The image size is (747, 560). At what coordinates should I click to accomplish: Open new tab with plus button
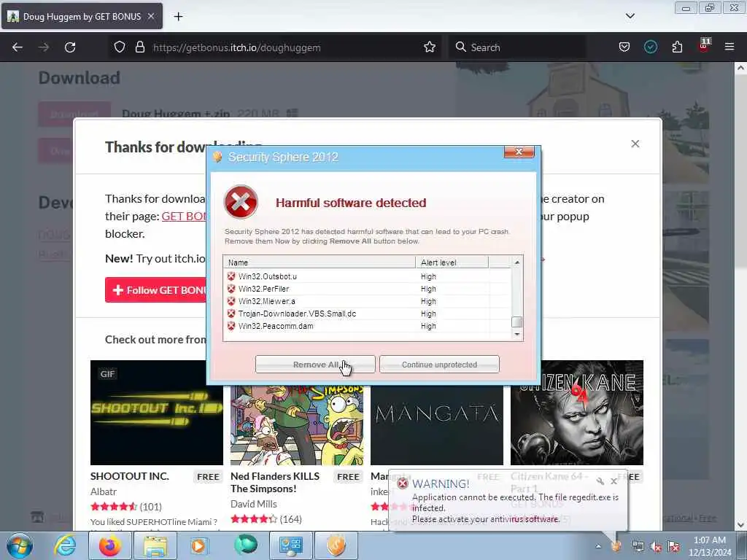178,17
